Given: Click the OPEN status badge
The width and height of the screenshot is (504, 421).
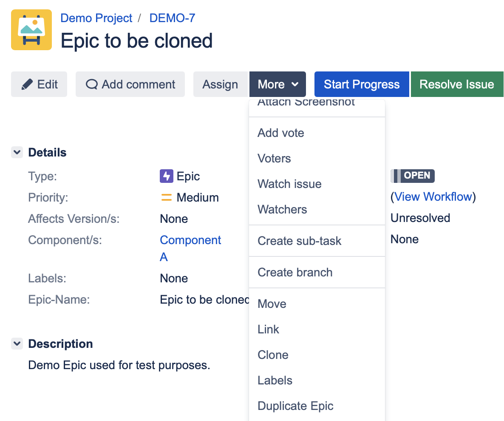Looking at the screenshot, I should tap(413, 176).
